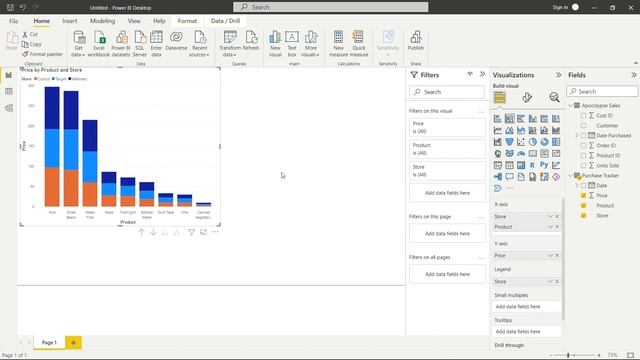Viewport: 640px width, 360px height.
Task: Click the Get data ribbon icon
Action: [x=79, y=44]
